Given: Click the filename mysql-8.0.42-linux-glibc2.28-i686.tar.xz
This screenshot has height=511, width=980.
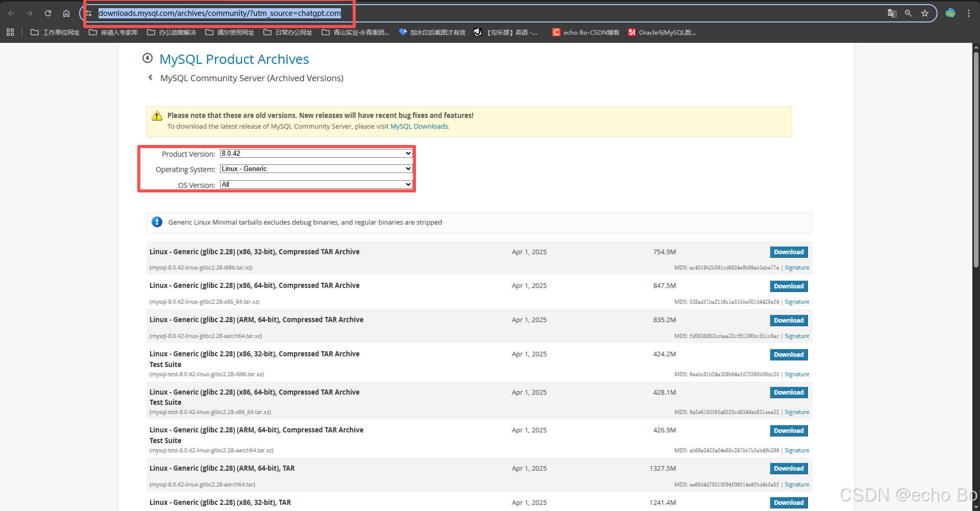Looking at the screenshot, I should point(201,267).
